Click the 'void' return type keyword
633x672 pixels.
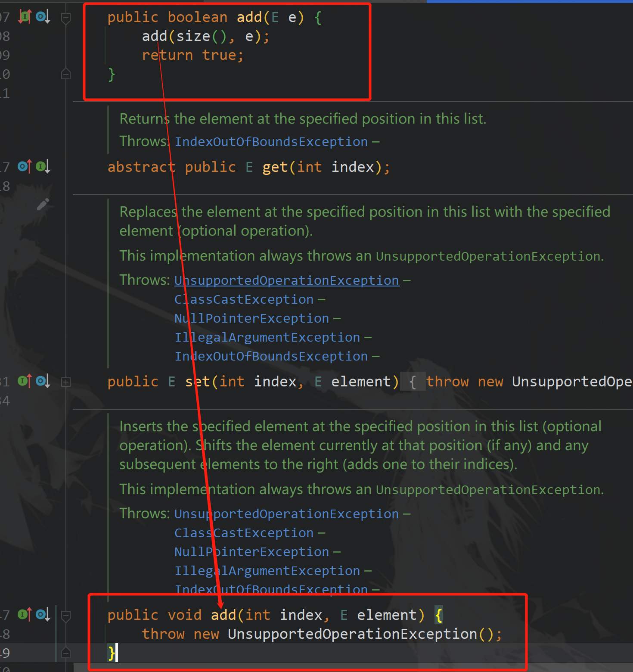[x=185, y=615]
